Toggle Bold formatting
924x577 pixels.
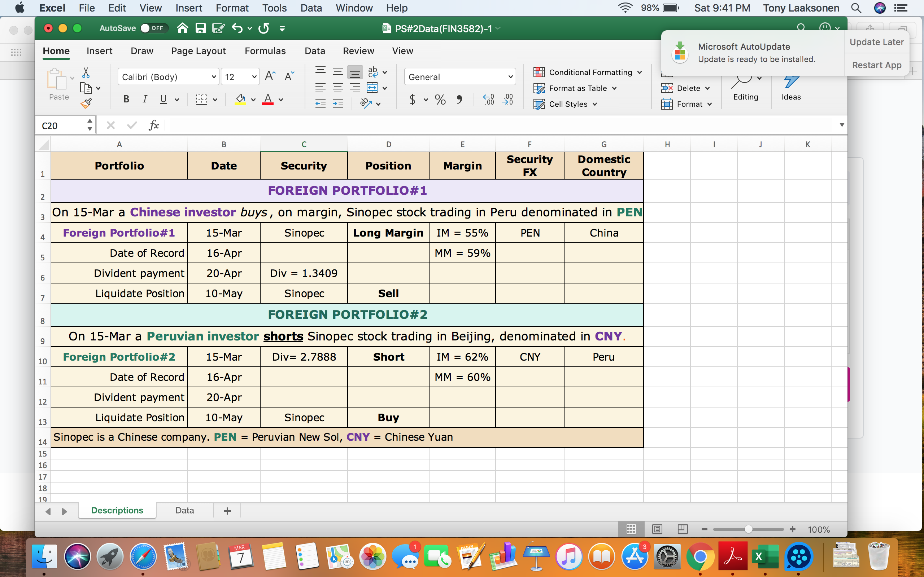point(126,99)
